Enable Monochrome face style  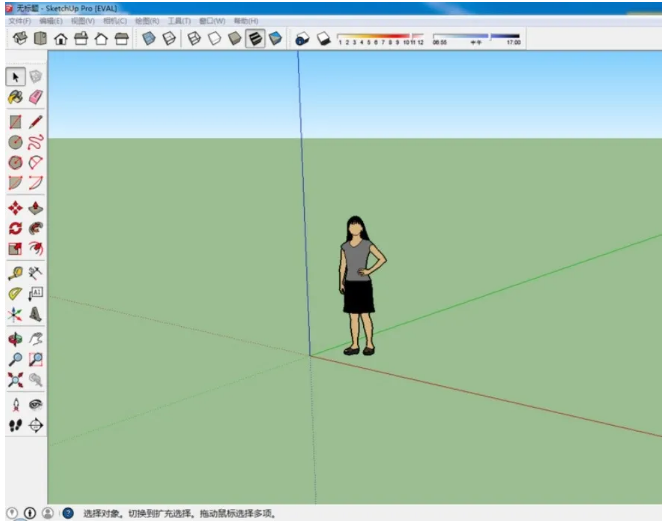click(x=276, y=39)
